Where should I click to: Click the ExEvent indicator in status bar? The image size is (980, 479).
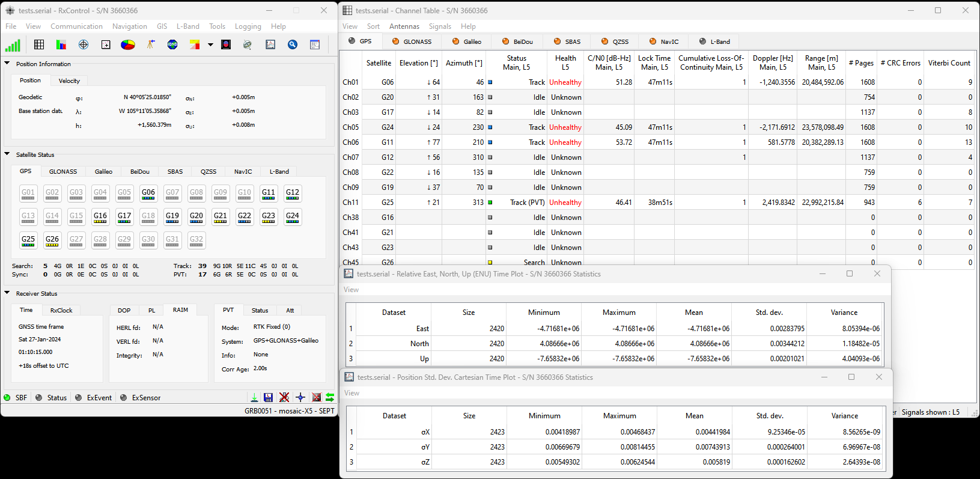93,397
